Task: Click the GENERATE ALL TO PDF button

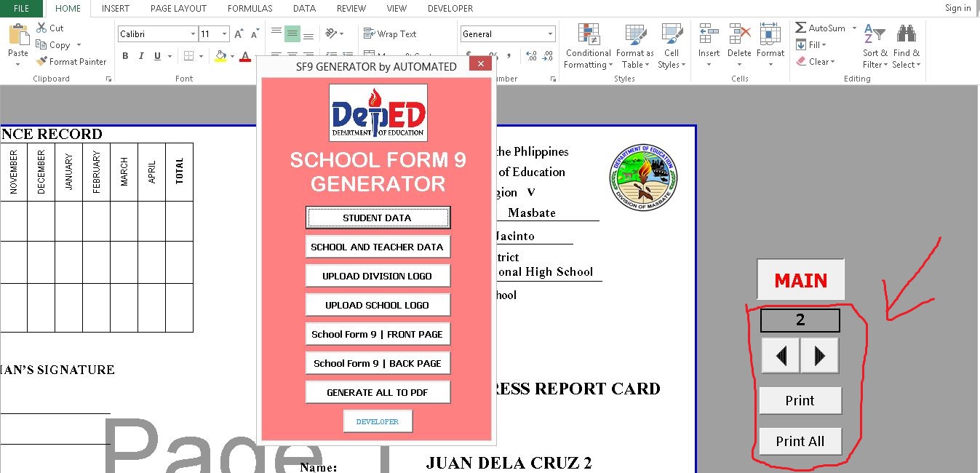Action: [378, 391]
